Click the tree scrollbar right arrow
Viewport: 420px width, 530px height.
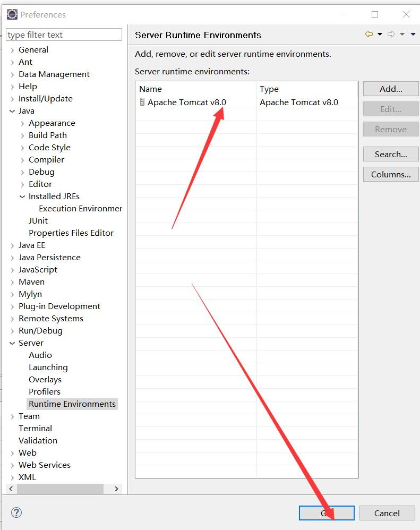[x=117, y=489]
